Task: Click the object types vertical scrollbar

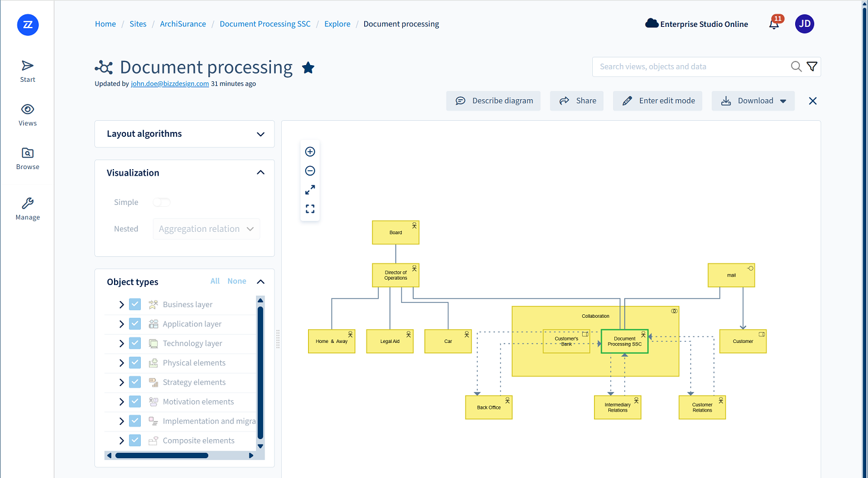Action: point(260,373)
